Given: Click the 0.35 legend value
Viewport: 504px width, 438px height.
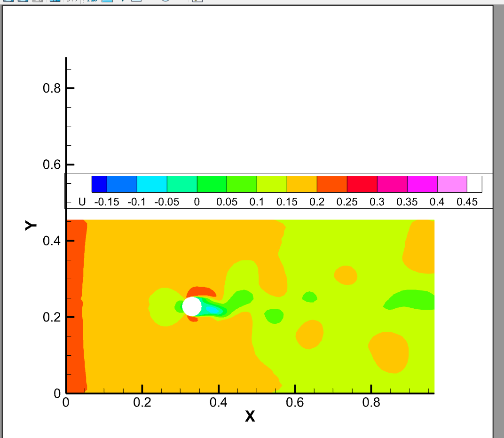Looking at the screenshot, I should pos(407,202).
